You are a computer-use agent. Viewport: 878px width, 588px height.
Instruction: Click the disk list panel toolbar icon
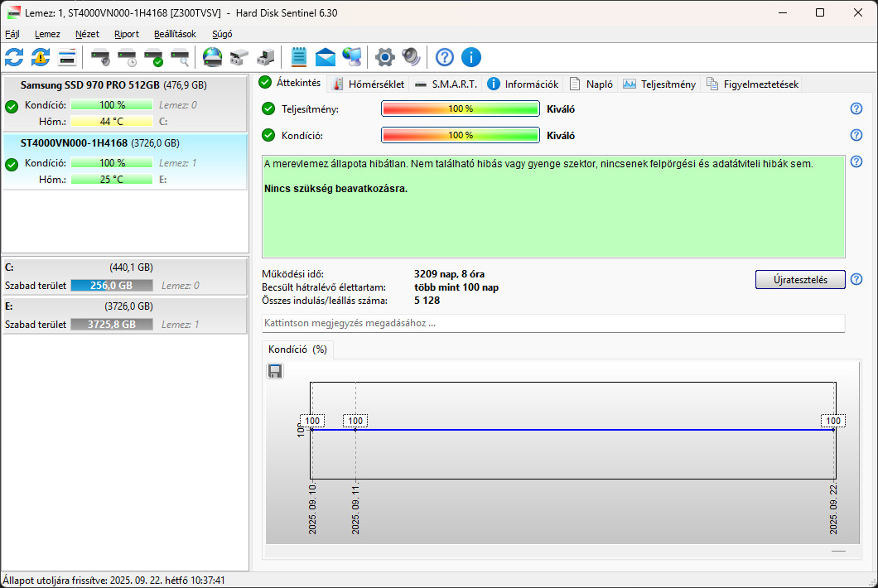pyautogui.click(x=66, y=57)
